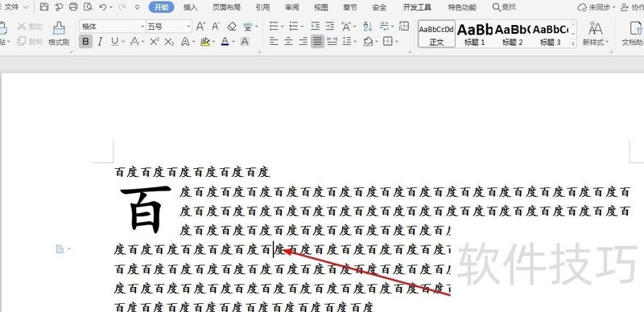Toggle Bold formatting button
The image size is (644, 312).
pyautogui.click(x=85, y=42)
